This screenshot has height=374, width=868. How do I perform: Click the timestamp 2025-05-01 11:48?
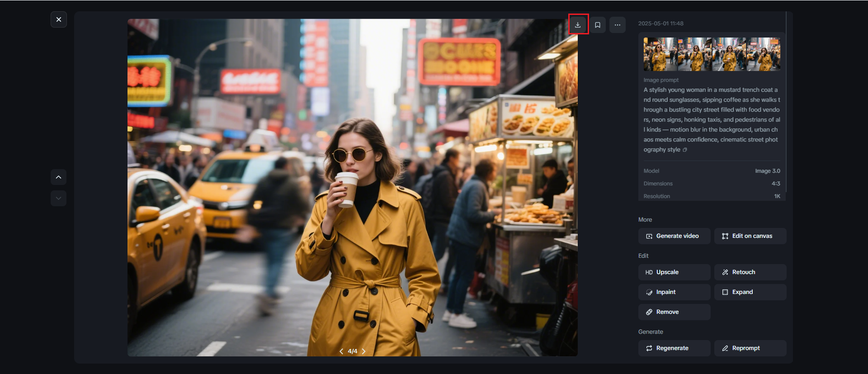coord(660,24)
